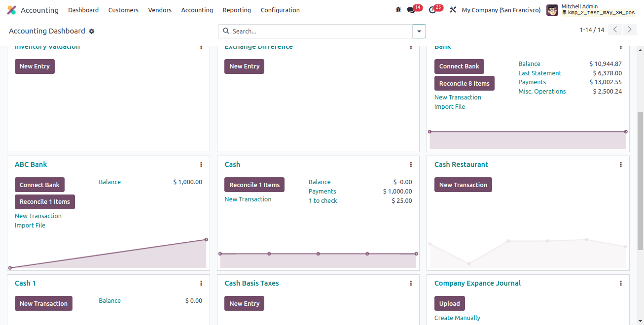This screenshot has height=325, width=644.
Task: Open the Accounting menu in the navbar
Action: 197,10
